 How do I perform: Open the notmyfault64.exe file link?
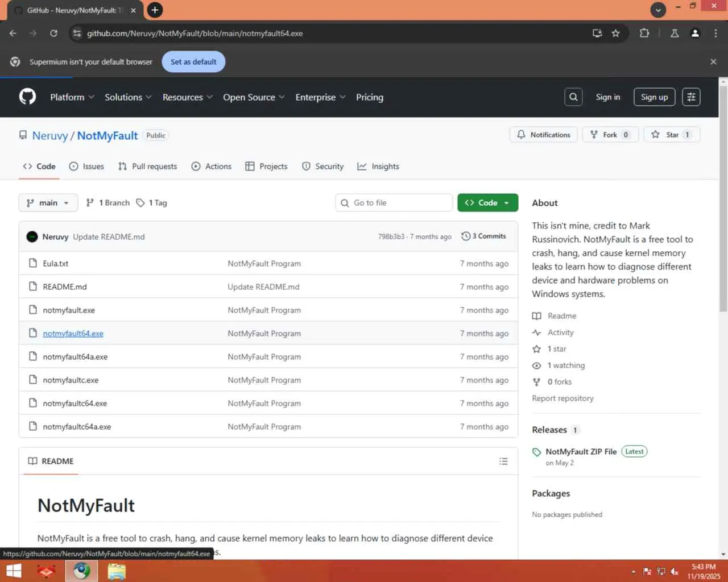tap(73, 334)
